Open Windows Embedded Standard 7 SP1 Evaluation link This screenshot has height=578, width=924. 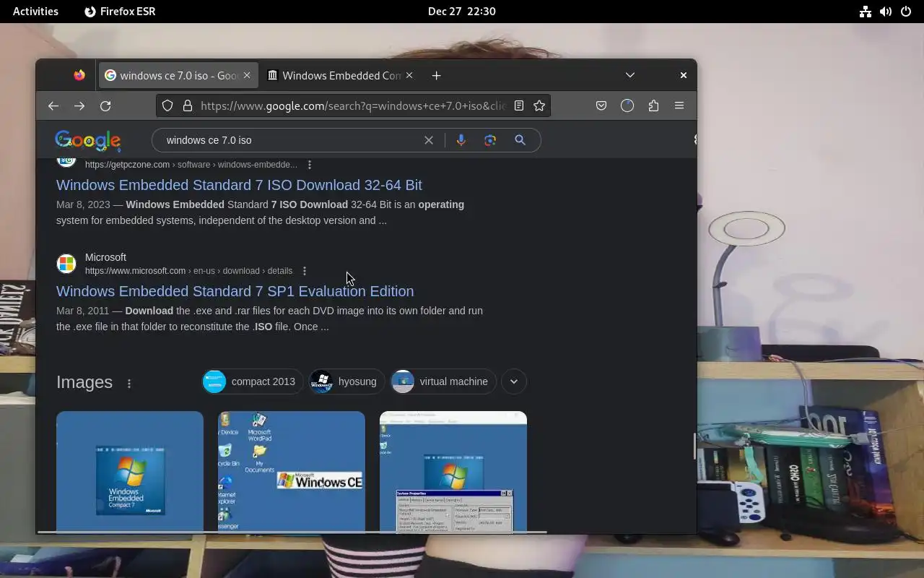(x=235, y=291)
